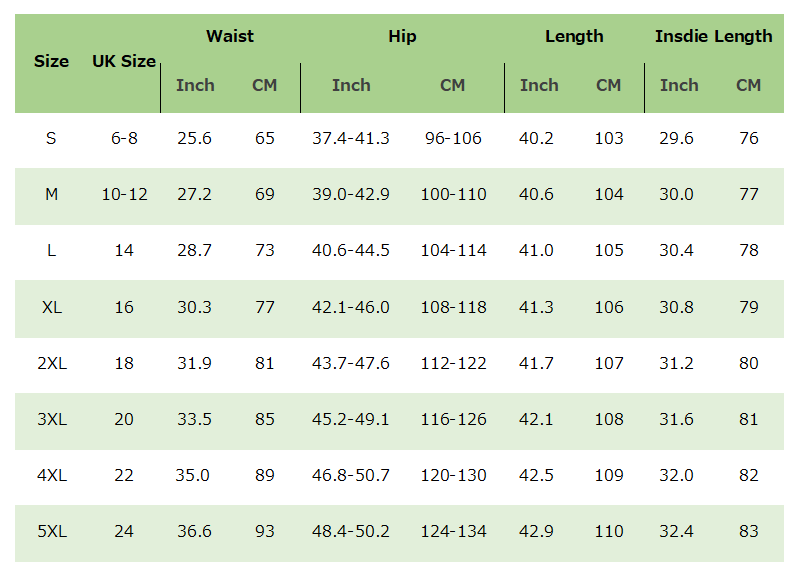Select the 5XL size row label
Viewport: 802px width, 576px height.
(x=52, y=532)
